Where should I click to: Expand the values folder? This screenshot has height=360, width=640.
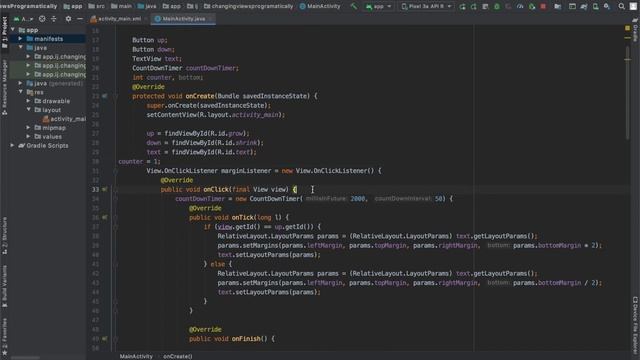28,137
